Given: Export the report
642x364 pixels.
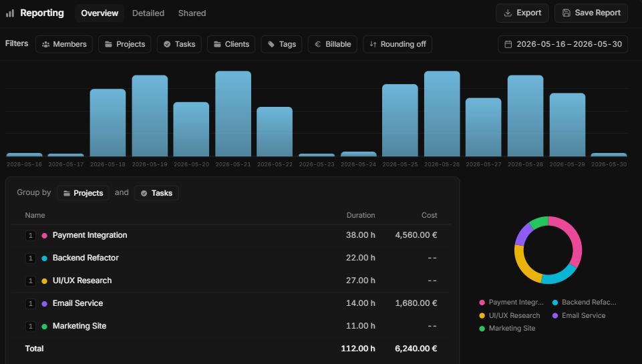Looking at the screenshot, I should point(522,13).
